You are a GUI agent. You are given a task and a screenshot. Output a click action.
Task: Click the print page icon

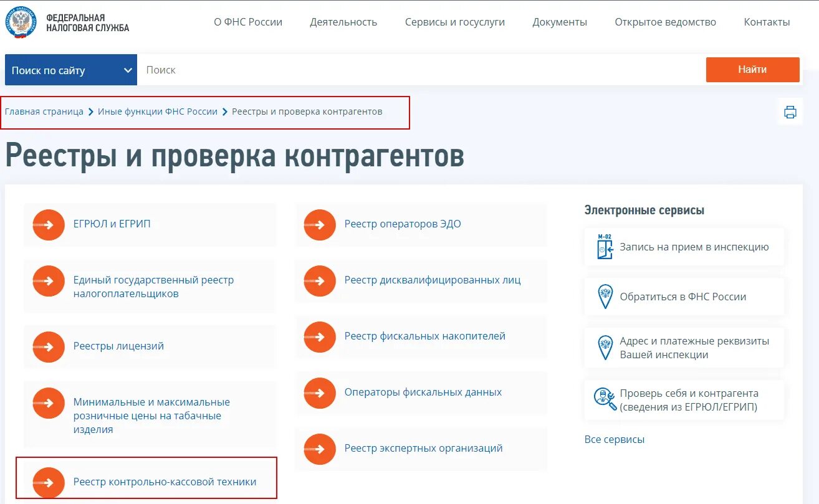click(x=790, y=112)
